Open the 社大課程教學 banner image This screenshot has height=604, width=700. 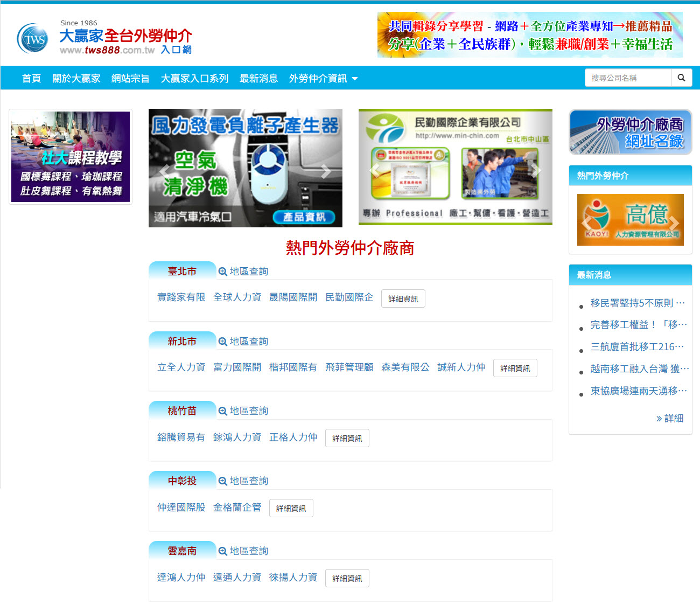click(71, 157)
